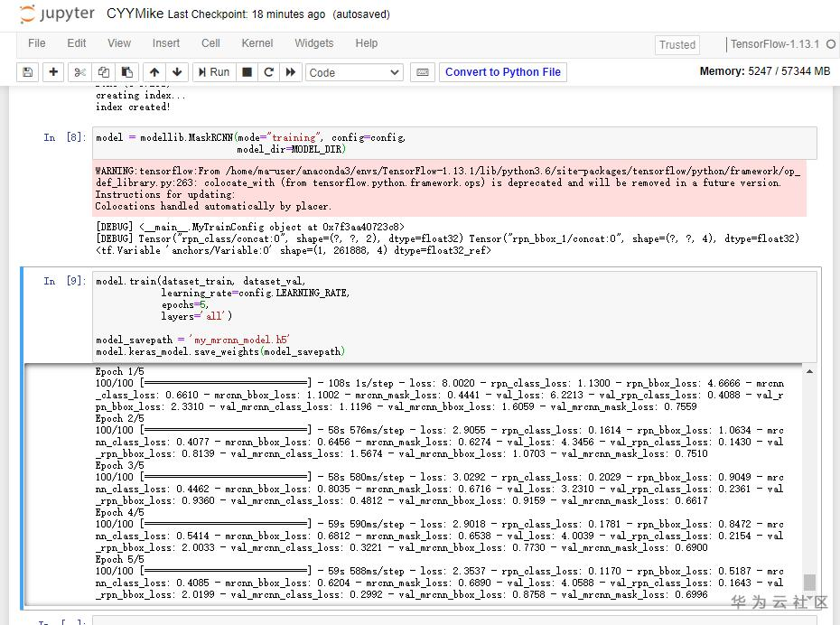Click the In [8] prompt label
Image resolution: width=840 pixels, height=625 pixels.
64,137
